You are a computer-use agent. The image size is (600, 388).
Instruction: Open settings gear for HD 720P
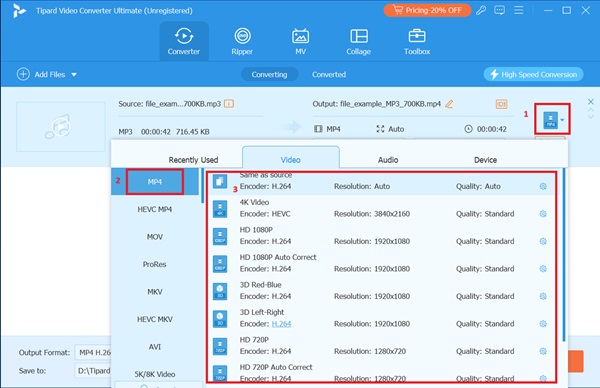pyautogui.click(x=543, y=351)
